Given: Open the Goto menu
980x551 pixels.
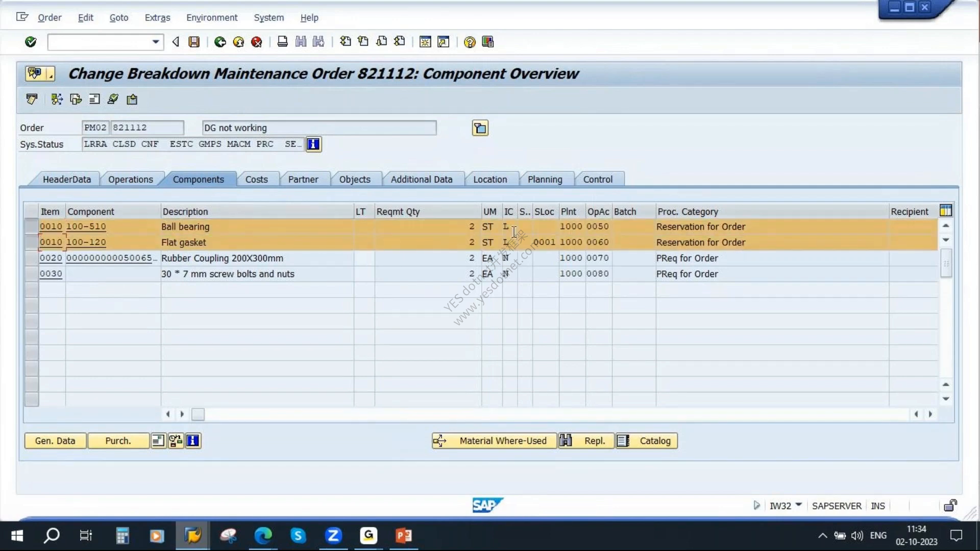Looking at the screenshot, I should (119, 17).
